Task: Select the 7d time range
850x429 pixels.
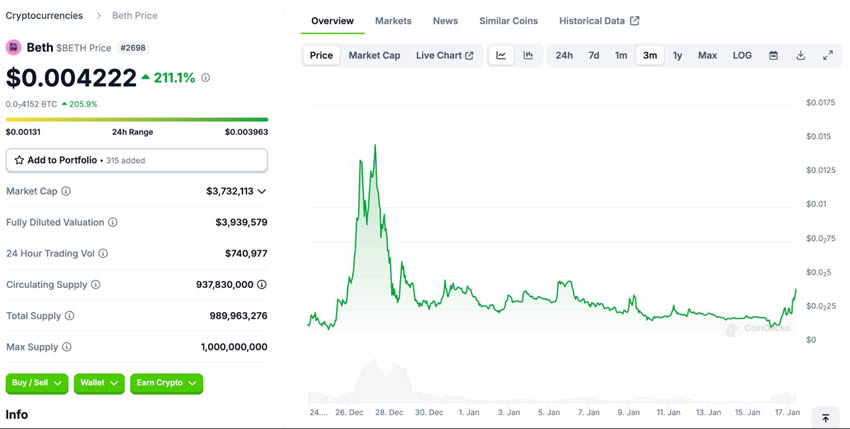Action: pyautogui.click(x=593, y=55)
